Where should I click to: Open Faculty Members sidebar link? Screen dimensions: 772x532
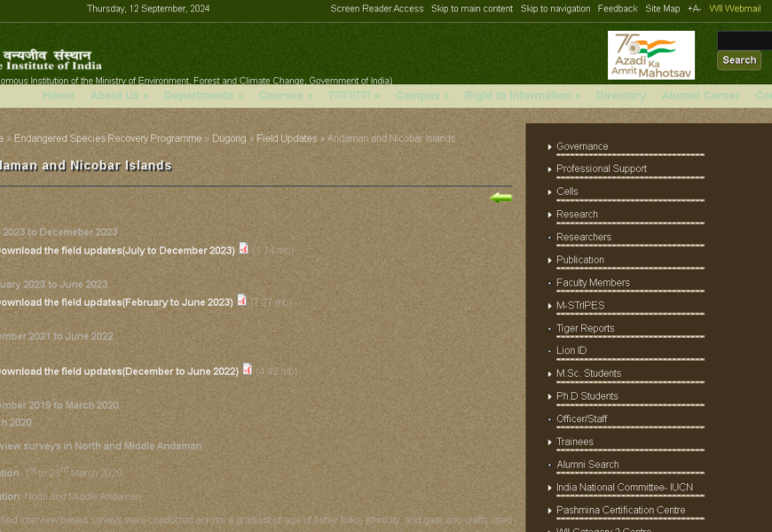[593, 283]
